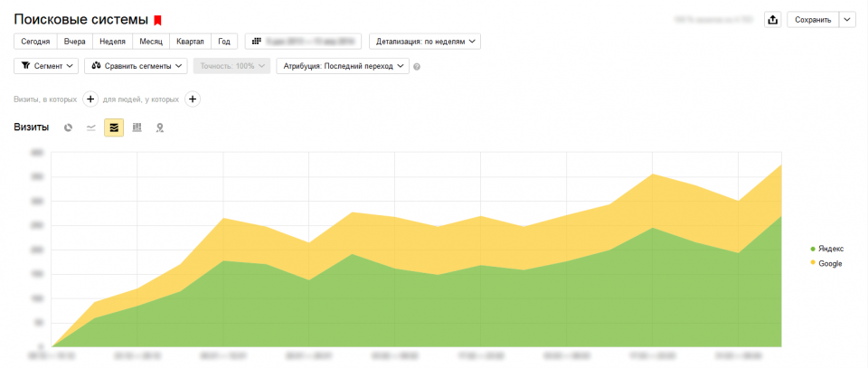Add condition after для людей, у которых
The width and height of the screenshot is (868, 368).
192,99
